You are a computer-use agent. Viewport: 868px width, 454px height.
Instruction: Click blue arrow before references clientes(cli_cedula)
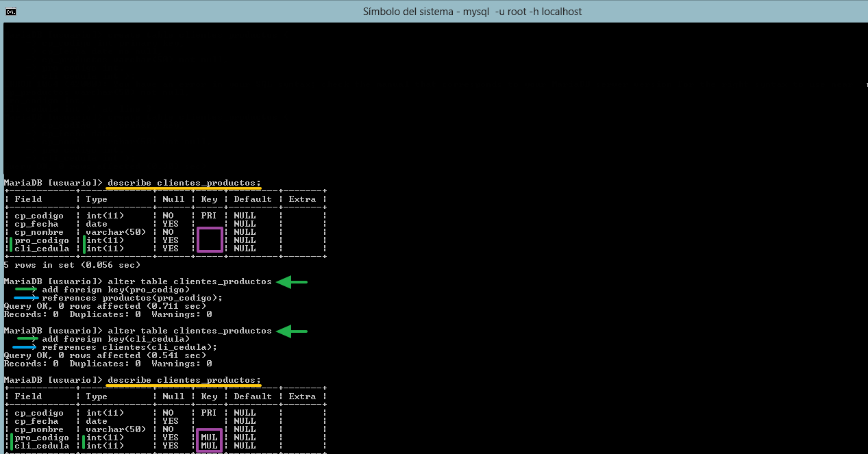(26, 347)
